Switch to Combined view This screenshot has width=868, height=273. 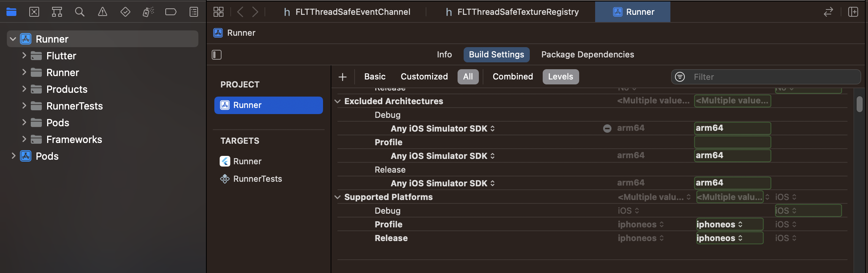513,77
